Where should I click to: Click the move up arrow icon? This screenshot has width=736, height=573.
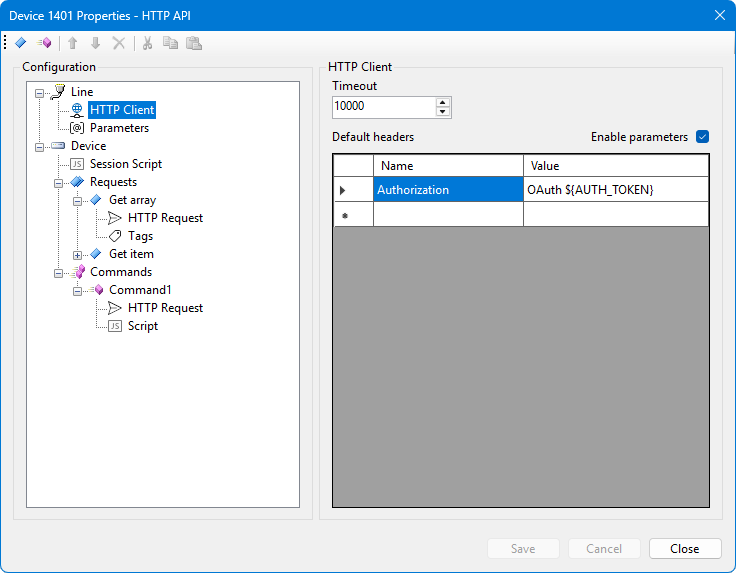click(72, 43)
